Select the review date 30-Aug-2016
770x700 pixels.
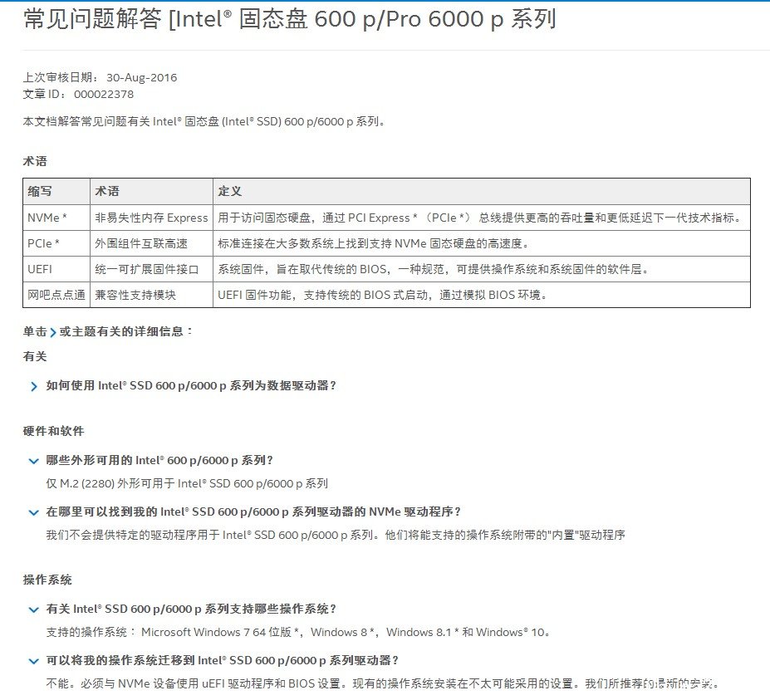(141, 77)
